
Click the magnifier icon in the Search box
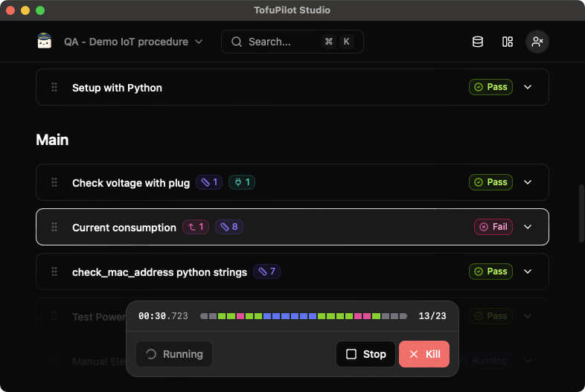[237, 42]
